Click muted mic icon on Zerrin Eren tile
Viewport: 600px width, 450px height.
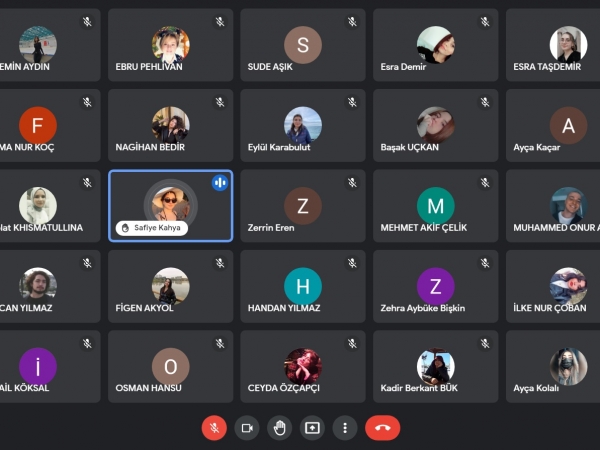[x=352, y=183]
